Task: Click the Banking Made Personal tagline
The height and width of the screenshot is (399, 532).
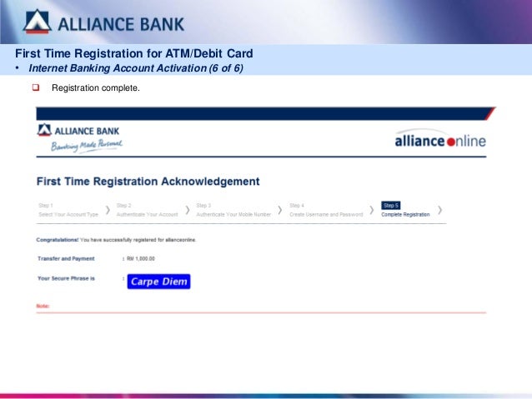Action: [87, 145]
